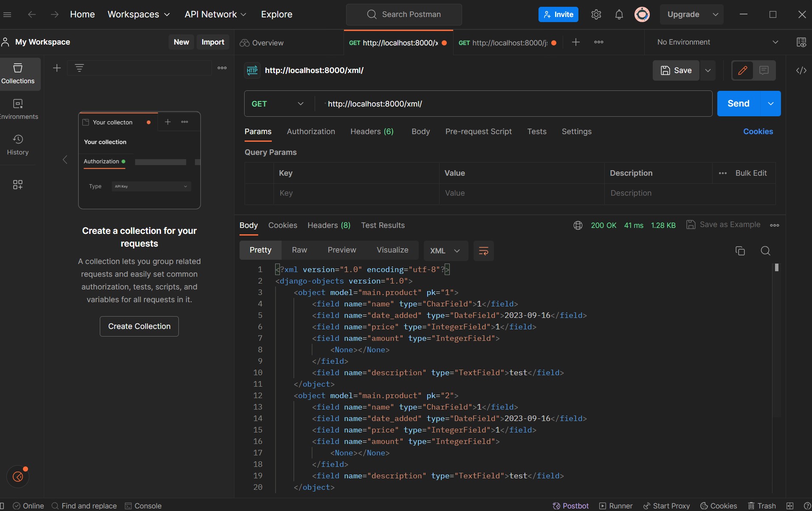812x511 pixels.
Task: Add a new request tab
Action: [576, 42]
